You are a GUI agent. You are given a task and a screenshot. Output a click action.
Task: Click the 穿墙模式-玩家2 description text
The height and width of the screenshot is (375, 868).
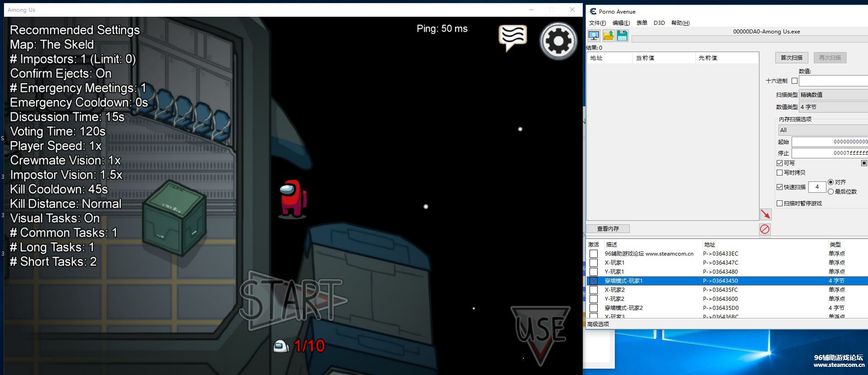[x=624, y=308]
